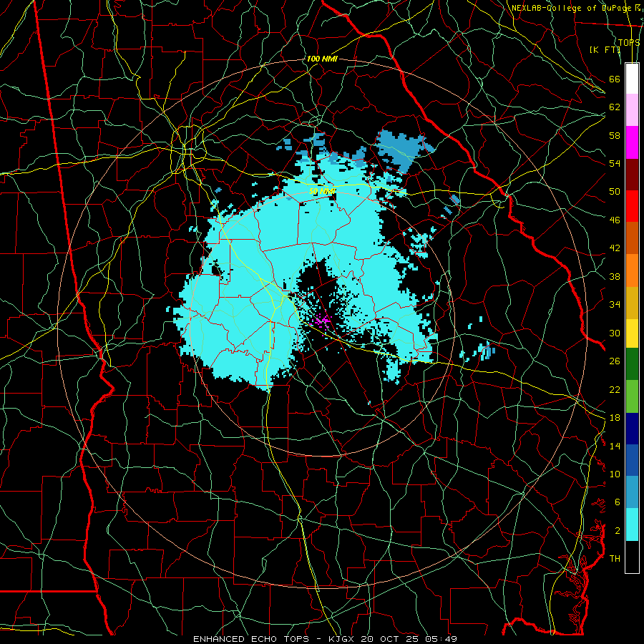Click the TOPS legend title
644x644 pixels.
tap(629, 42)
